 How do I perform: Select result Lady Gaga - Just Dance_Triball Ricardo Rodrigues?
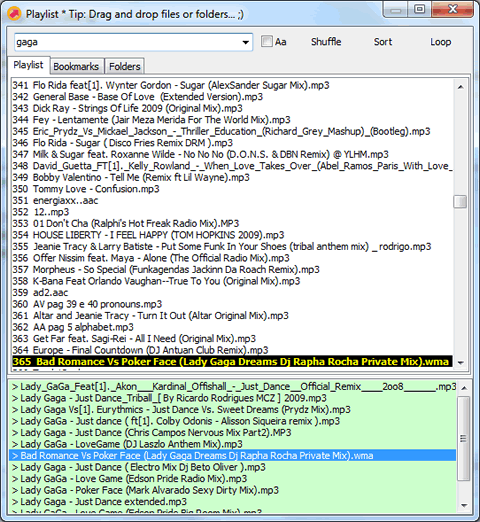(x=233, y=398)
